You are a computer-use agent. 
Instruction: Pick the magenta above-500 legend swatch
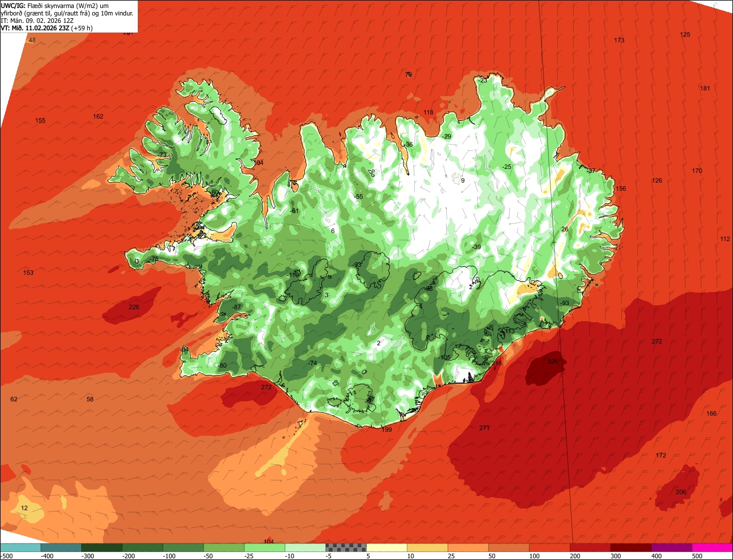pos(712,547)
